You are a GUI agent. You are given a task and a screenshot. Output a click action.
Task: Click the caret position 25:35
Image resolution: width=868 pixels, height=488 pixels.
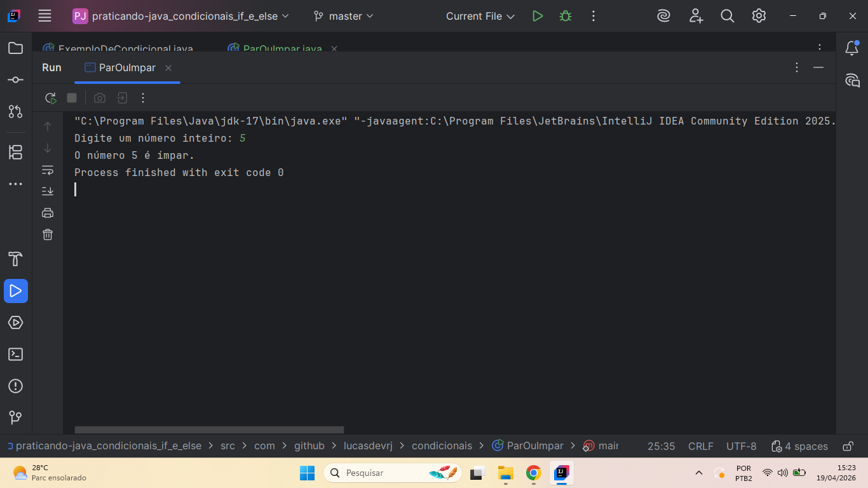[x=661, y=446]
